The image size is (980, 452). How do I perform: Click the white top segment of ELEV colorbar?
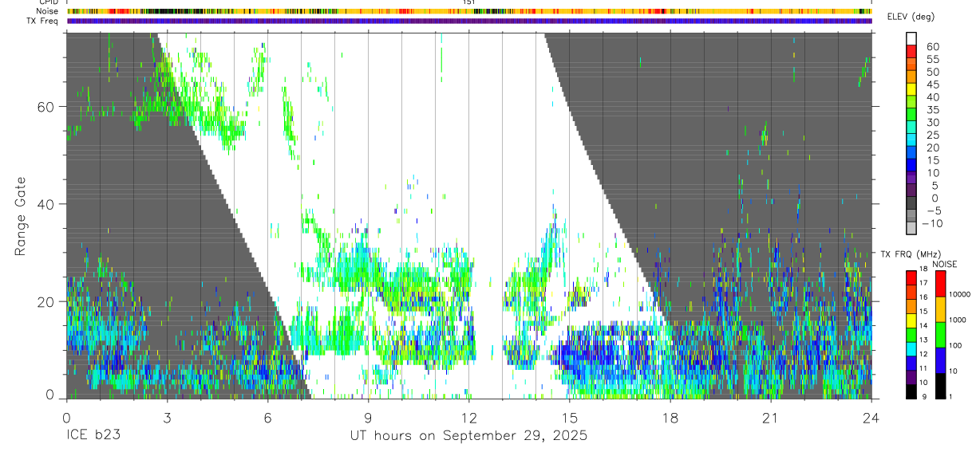click(912, 39)
